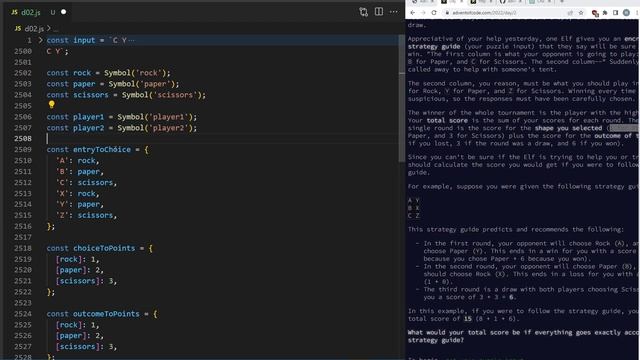
Task: Open the browser Extensions puzzle icon
Action: point(605,13)
